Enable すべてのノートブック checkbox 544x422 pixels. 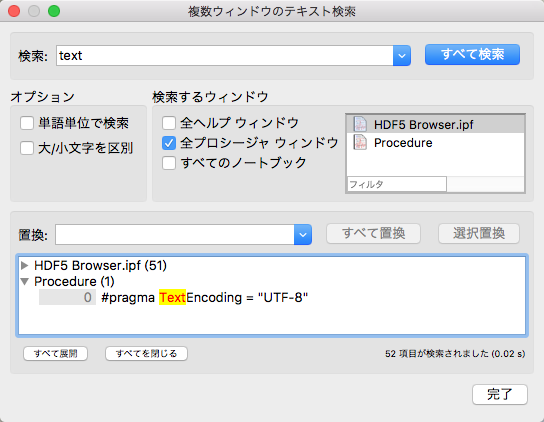(169, 163)
